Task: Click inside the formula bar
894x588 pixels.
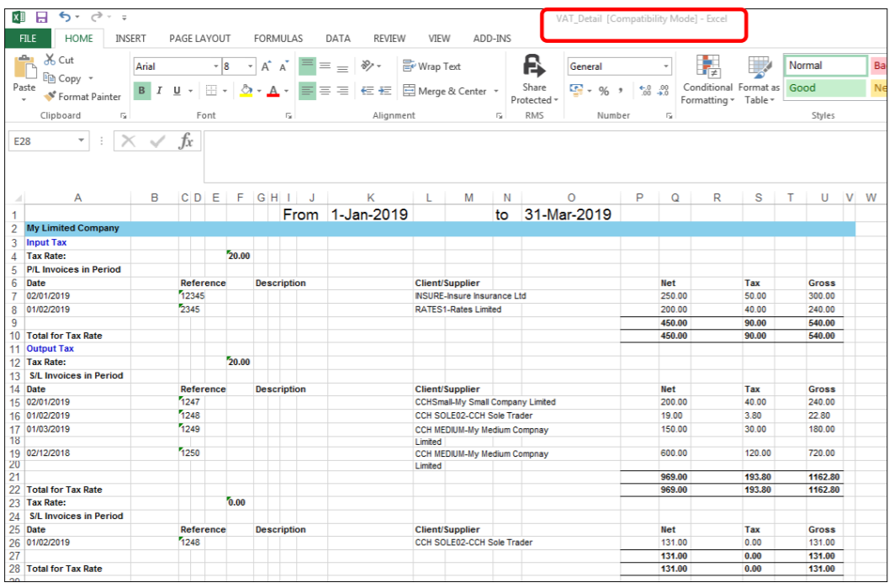Action: pos(544,156)
